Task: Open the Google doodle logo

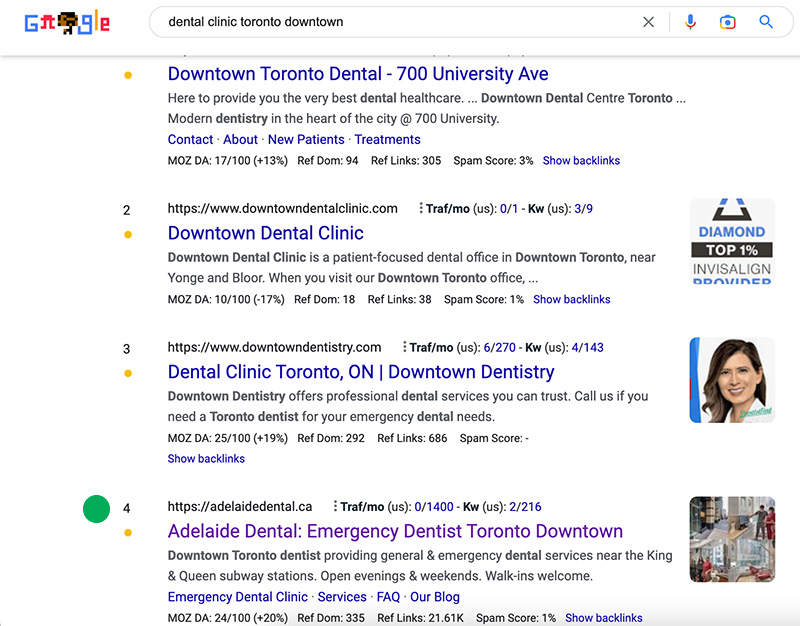Action: click(67, 23)
